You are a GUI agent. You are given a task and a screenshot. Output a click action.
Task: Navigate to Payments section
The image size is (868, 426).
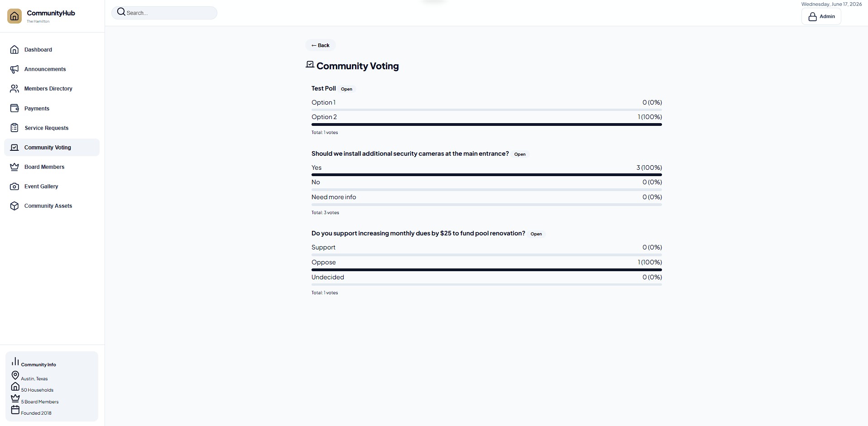coord(52,109)
